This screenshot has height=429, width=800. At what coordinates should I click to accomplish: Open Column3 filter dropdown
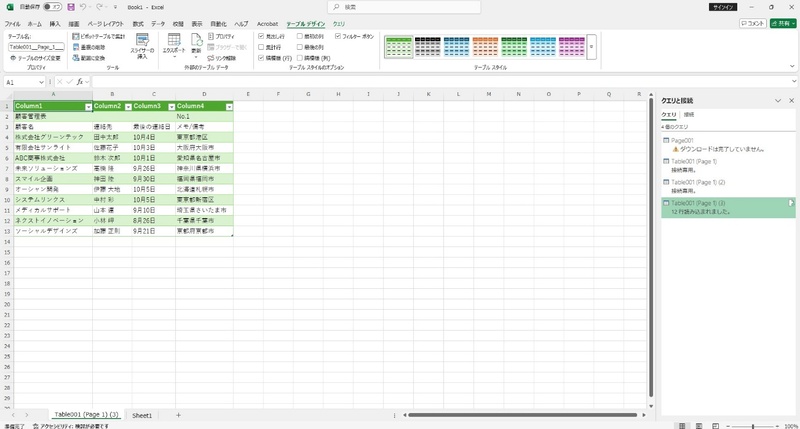click(171, 107)
